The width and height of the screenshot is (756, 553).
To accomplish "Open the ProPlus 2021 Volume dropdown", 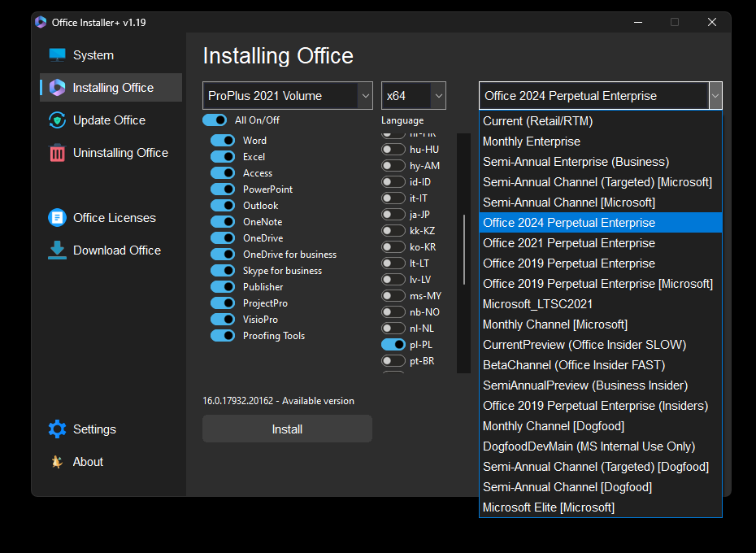I will (x=287, y=95).
